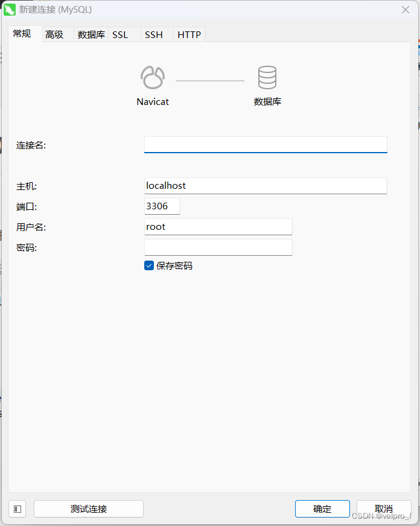Viewport: 420px width, 526px height.
Task: Open the HTTP tab
Action: point(189,34)
